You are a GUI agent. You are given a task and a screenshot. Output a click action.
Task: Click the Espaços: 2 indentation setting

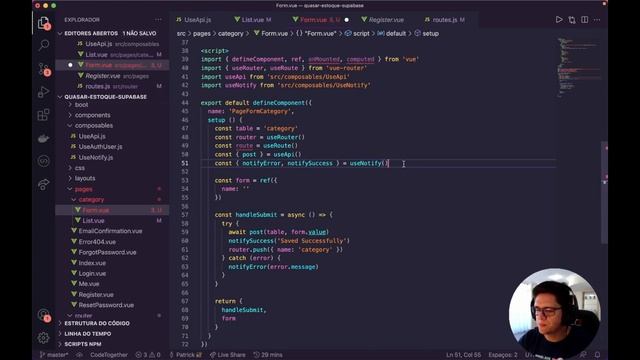pyautogui.click(x=503, y=355)
